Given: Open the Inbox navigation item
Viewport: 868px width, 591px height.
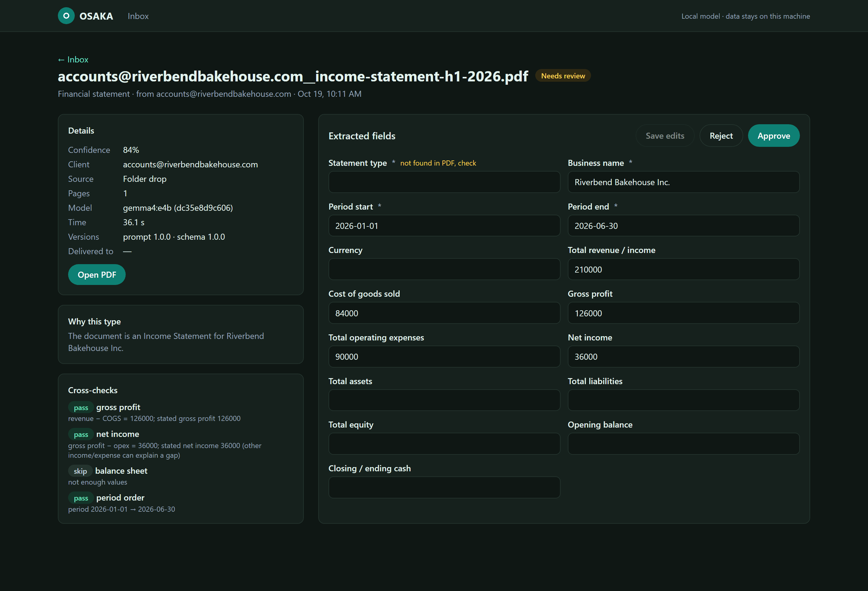Looking at the screenshot, I should [138, 16].
